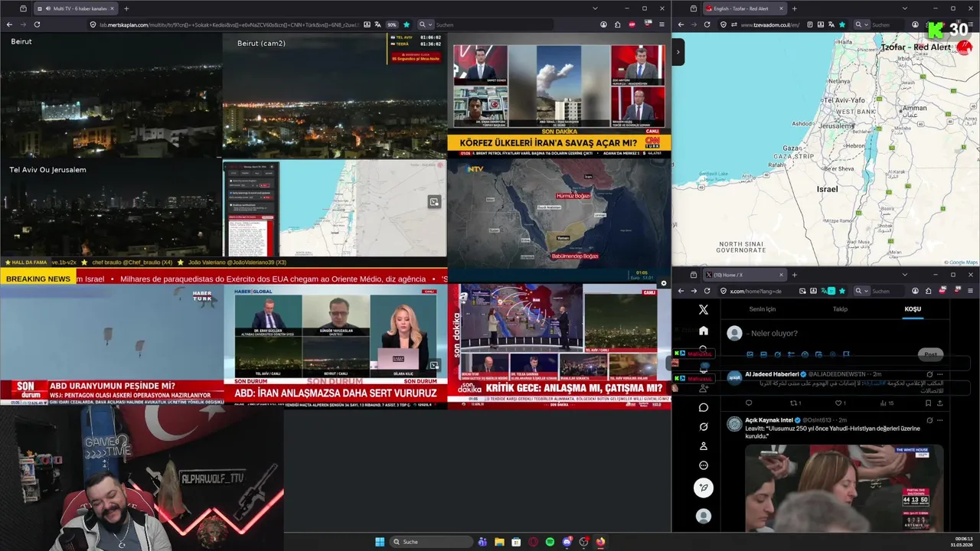Open Açık Kaynak Intel profile name

[769, 420]
